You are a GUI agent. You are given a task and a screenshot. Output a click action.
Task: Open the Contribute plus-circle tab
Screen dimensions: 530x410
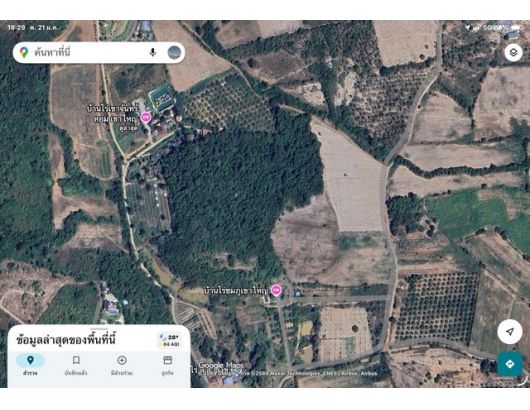coord(122,365)
